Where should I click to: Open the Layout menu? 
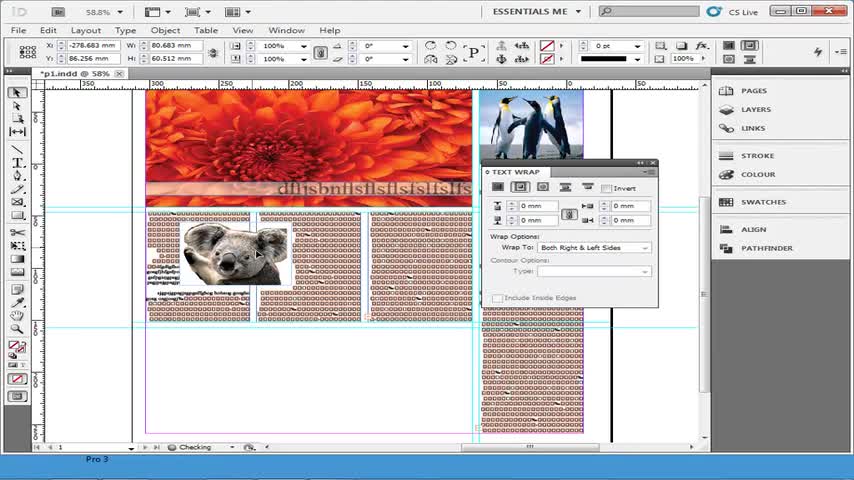coord(86,31)
